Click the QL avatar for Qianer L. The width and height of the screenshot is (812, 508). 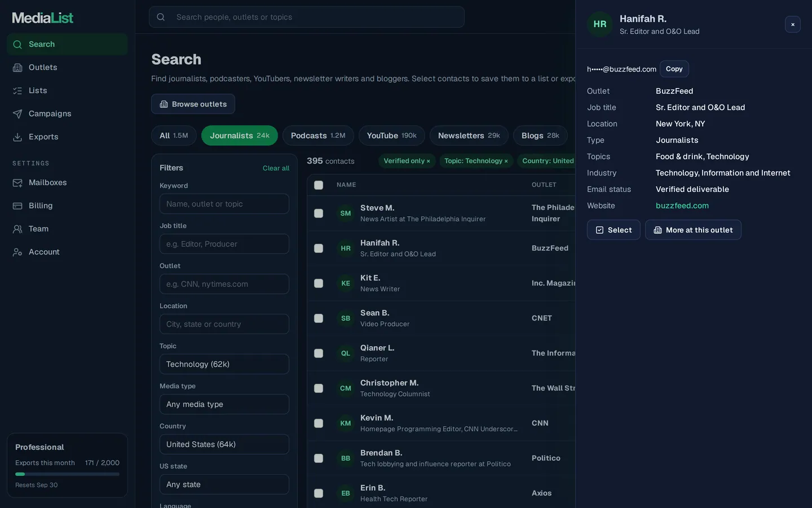(346, 353)
